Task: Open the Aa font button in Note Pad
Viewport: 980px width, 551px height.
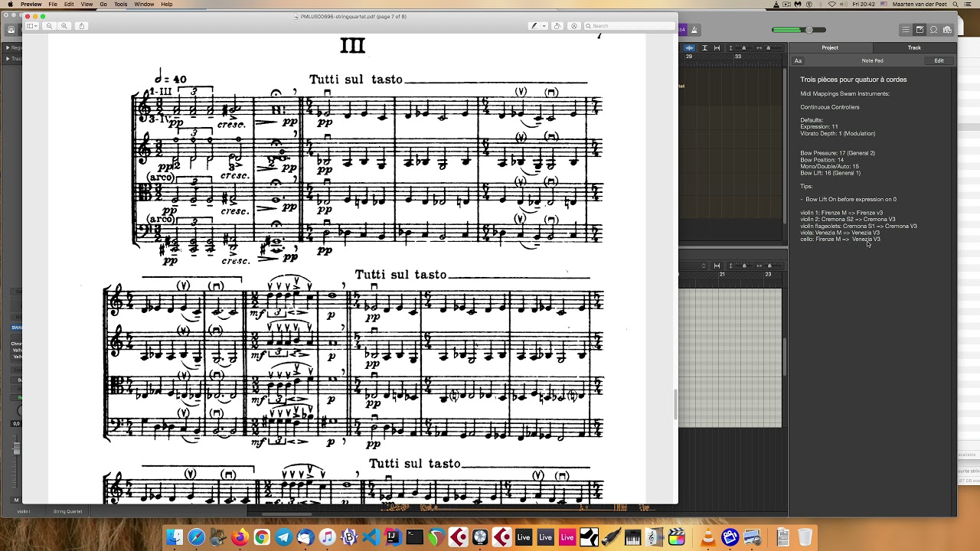Action: pyautogui.click(x=798, y=60)
